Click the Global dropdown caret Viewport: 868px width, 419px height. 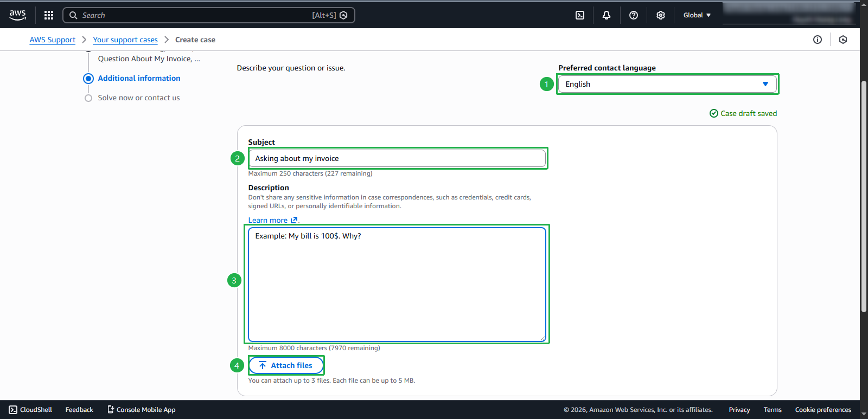pos(709,15)
